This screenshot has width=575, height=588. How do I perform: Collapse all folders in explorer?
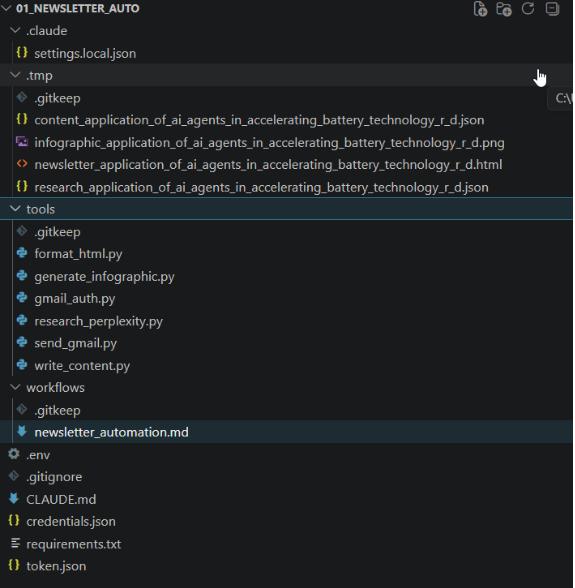[552, 9]
